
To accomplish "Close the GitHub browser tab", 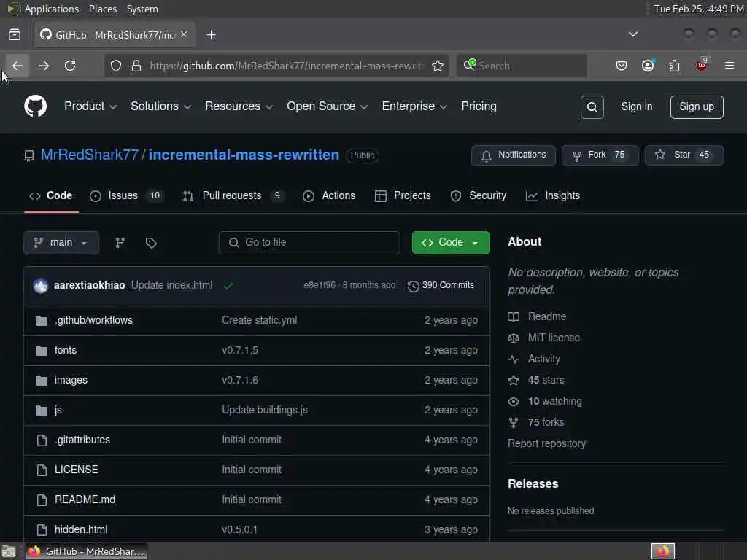I will [184, 34].
